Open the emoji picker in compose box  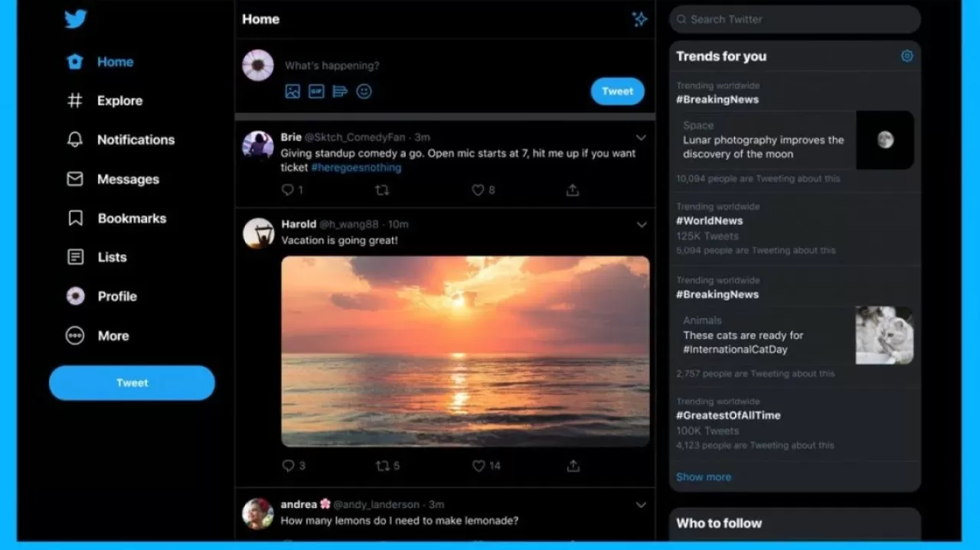pos(364,92)
